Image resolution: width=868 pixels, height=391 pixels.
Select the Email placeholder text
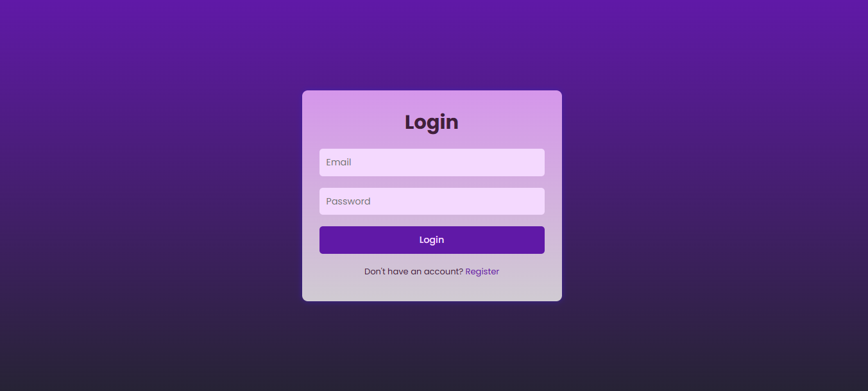click(338, 162)
